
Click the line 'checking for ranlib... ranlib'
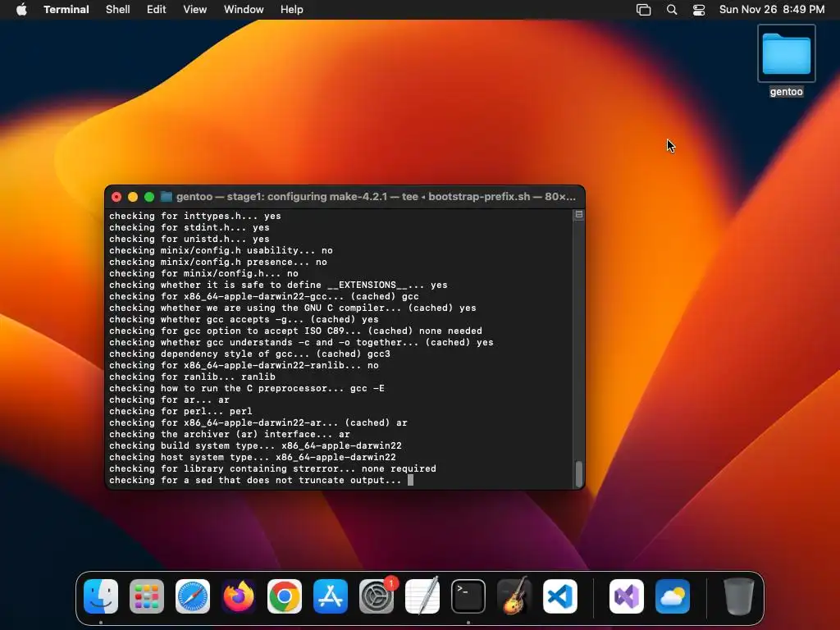pyautogui.click(x=192, y=377)
